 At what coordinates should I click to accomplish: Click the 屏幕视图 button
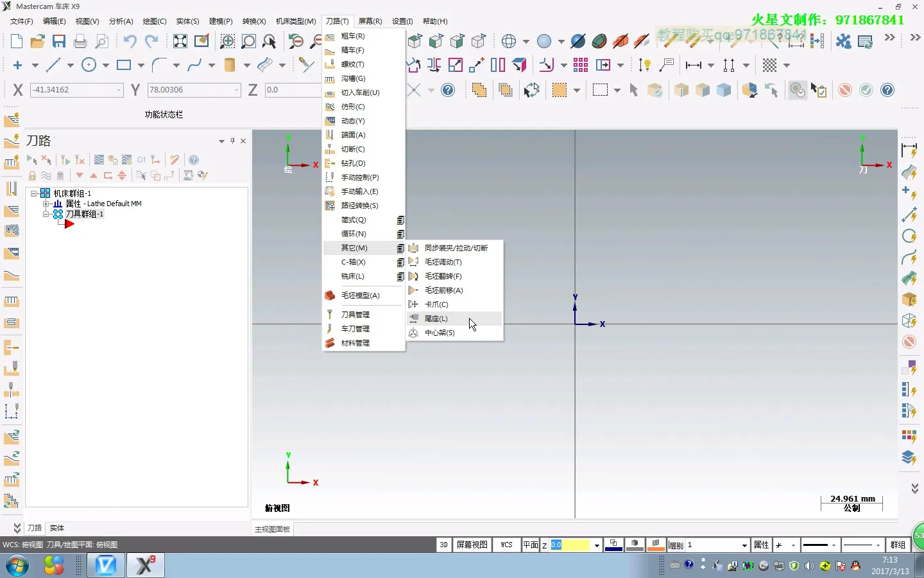(472, 545)
